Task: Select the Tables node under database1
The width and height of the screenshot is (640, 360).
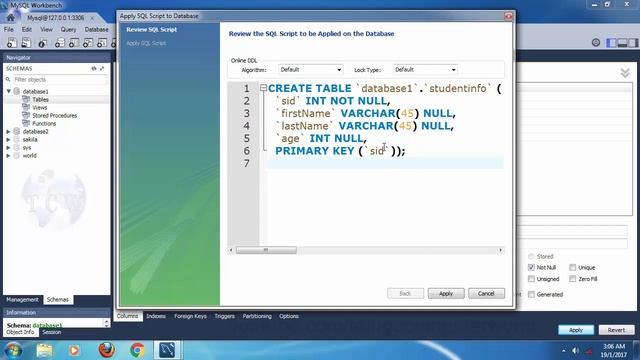Action: click(x=40, y=99)
